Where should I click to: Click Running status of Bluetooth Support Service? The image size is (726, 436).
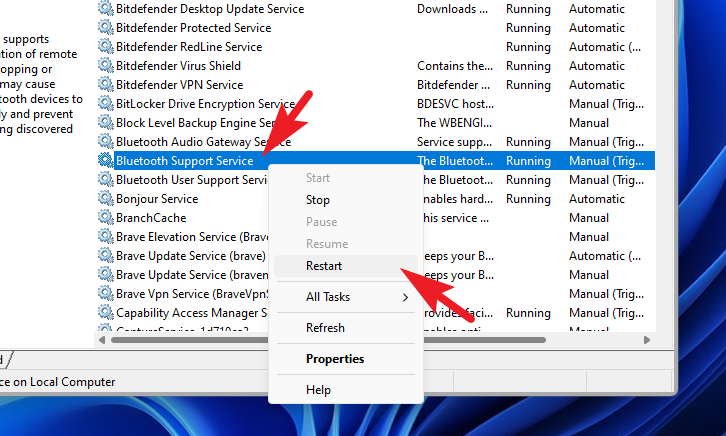click(528, 161)
